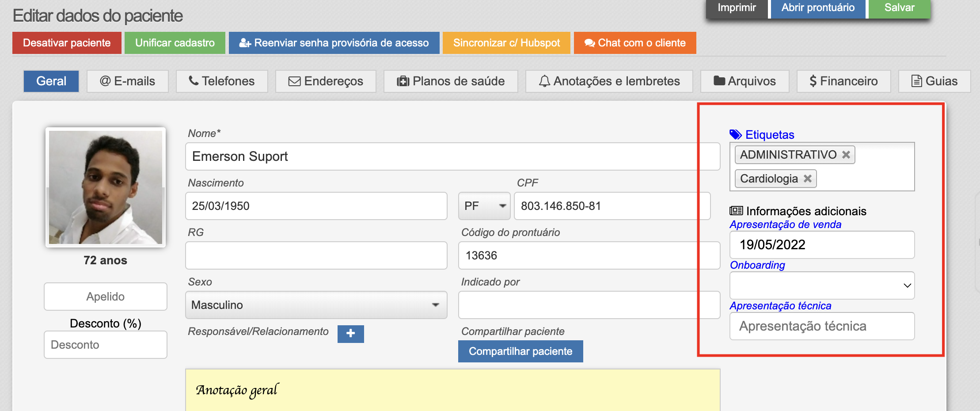Viewport: 980px width, 411px height.
Task: Go to the Endereços tab
Action: tap(326, 81)
